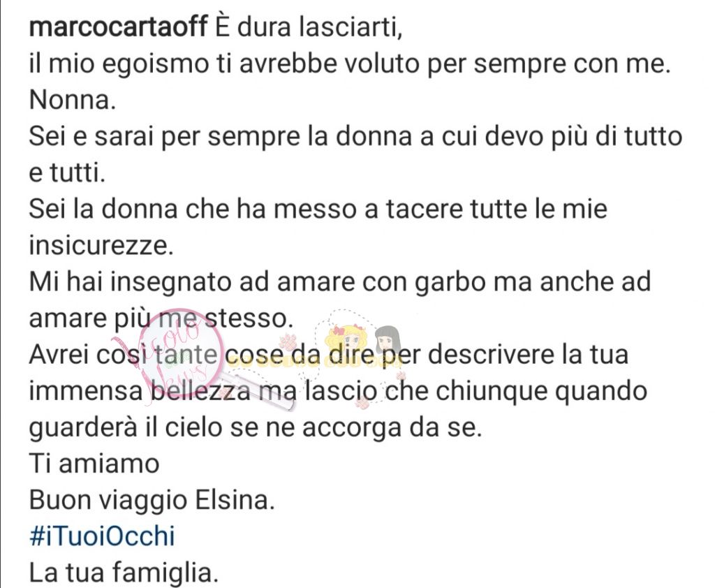This screenshot has height=588, width=715.
Task: Click the line 'La tua famiglia.'
Action: click(124, 572)
